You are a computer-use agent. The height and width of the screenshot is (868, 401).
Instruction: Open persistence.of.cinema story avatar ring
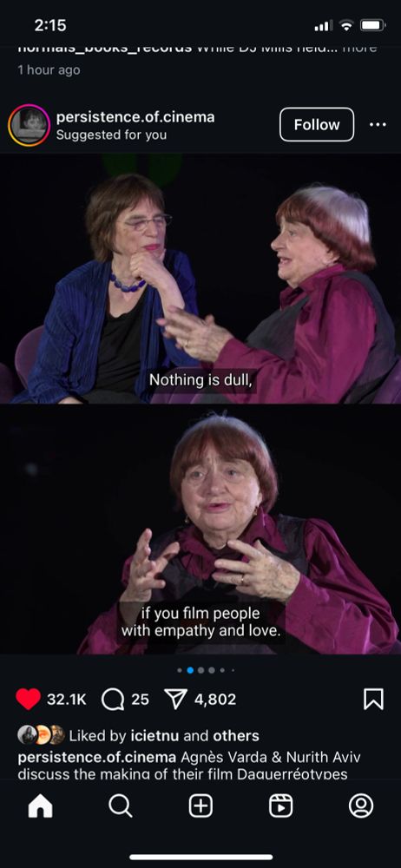29,125
